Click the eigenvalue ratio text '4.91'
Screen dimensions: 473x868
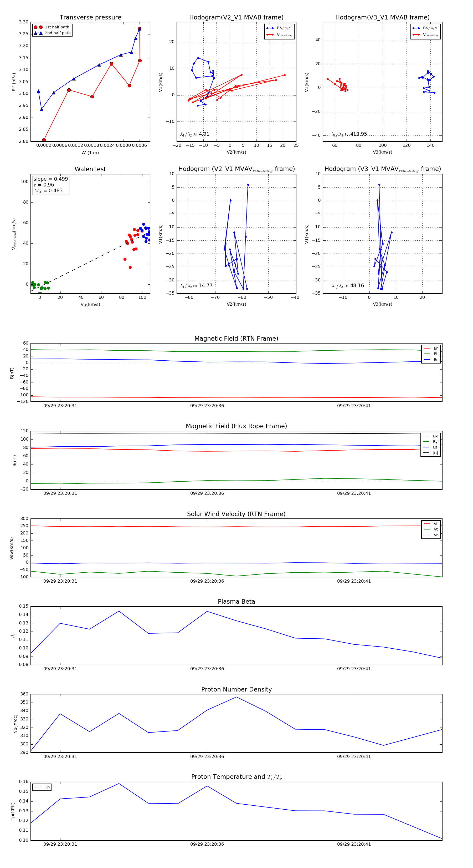(204, 134)
